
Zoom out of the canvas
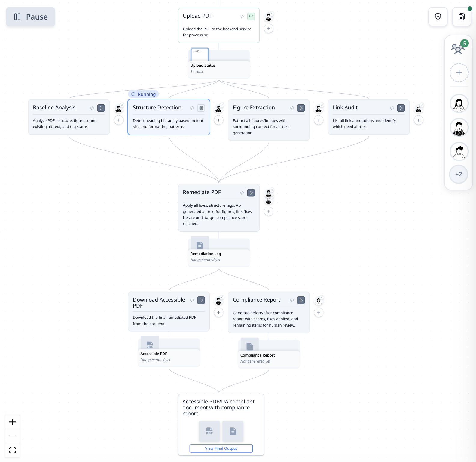(x=13, y=436)
